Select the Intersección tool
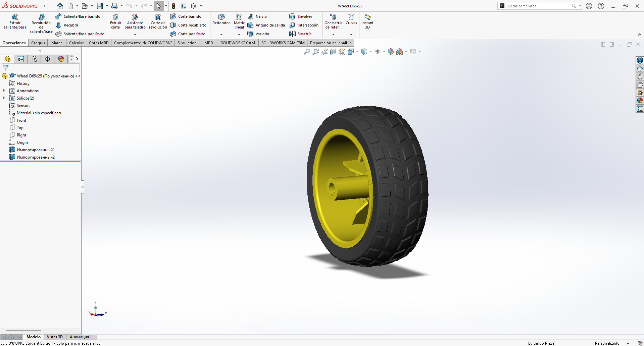This screenshot has height=346, width=644. [x=304, y=25]
